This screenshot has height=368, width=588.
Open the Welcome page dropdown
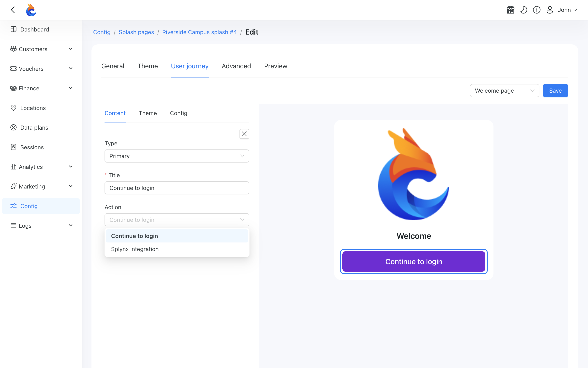(x=504, y=91)
